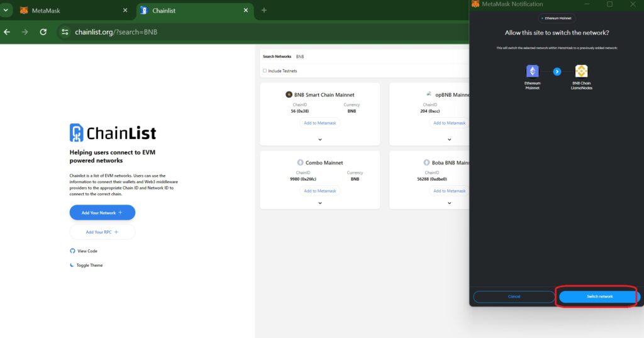Click the browser back arrow
Image resolution: width=644 pixels, height=338 pixels.
[7, 32]
